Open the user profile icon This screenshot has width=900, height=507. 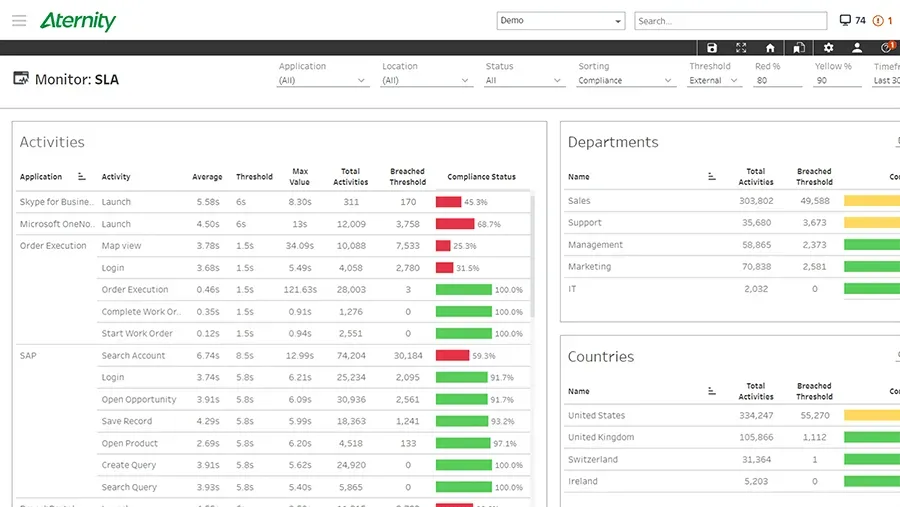(x=856, y=48)
